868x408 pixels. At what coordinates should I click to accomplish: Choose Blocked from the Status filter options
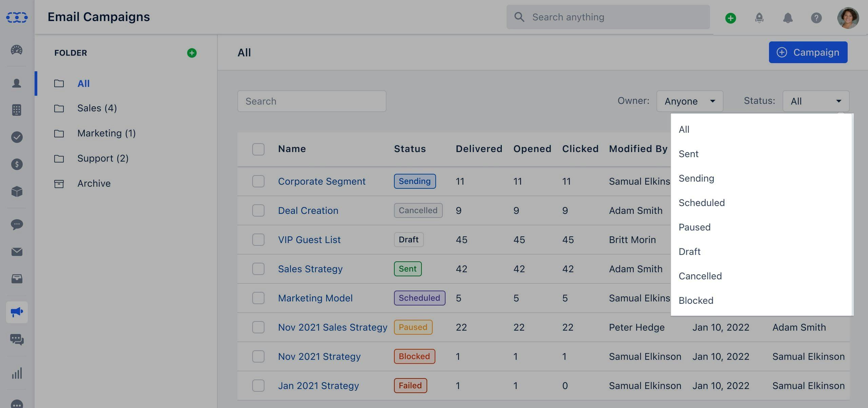[x=696, y=300]
